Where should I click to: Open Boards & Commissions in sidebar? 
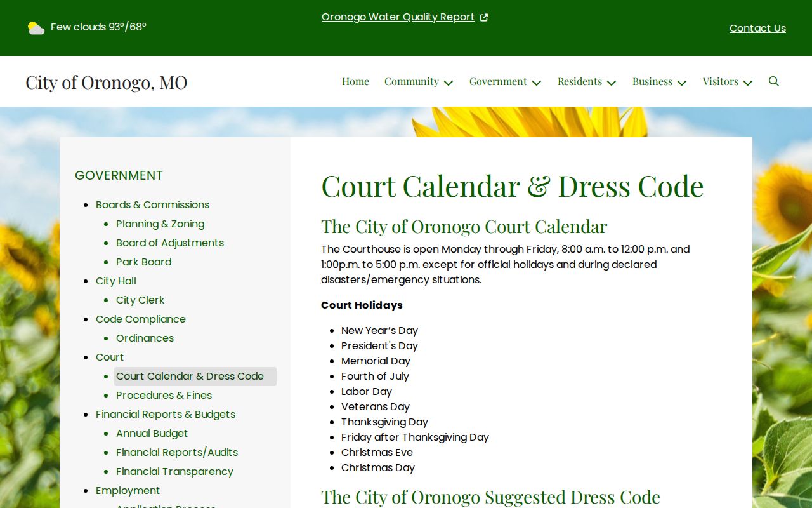tap(152, 204)
